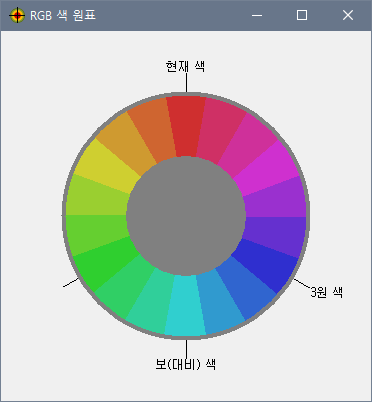Viewport: 372px width, 402px height.
Task: Select the cyan segment above 보(대비) 색
Action: pos(186,306)
